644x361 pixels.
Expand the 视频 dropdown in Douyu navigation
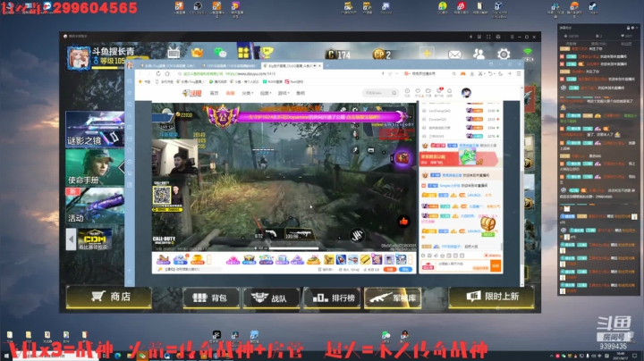pos(266,93)
